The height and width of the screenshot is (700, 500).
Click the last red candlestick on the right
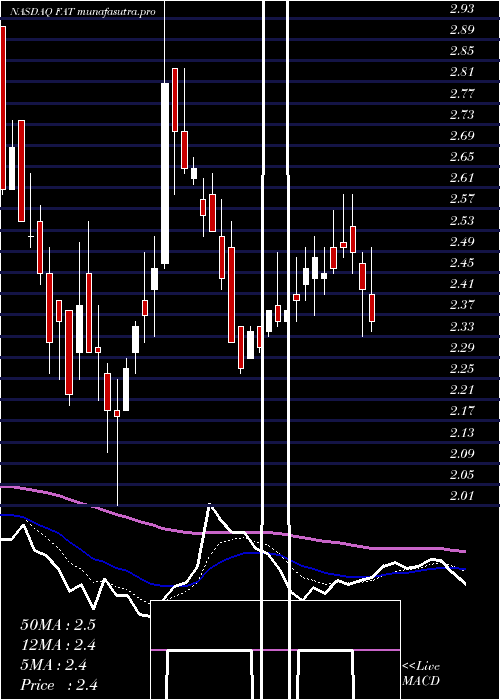tap(371, 308)
